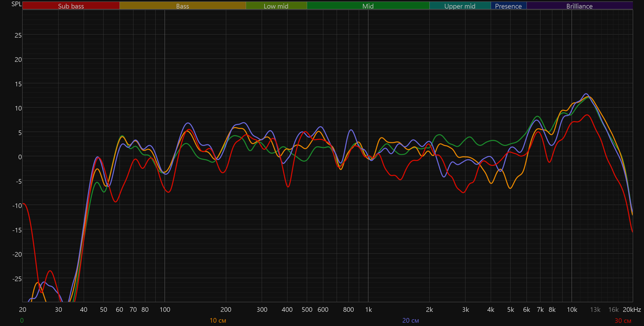Click the 0 dB level label

tap(20, 157)
